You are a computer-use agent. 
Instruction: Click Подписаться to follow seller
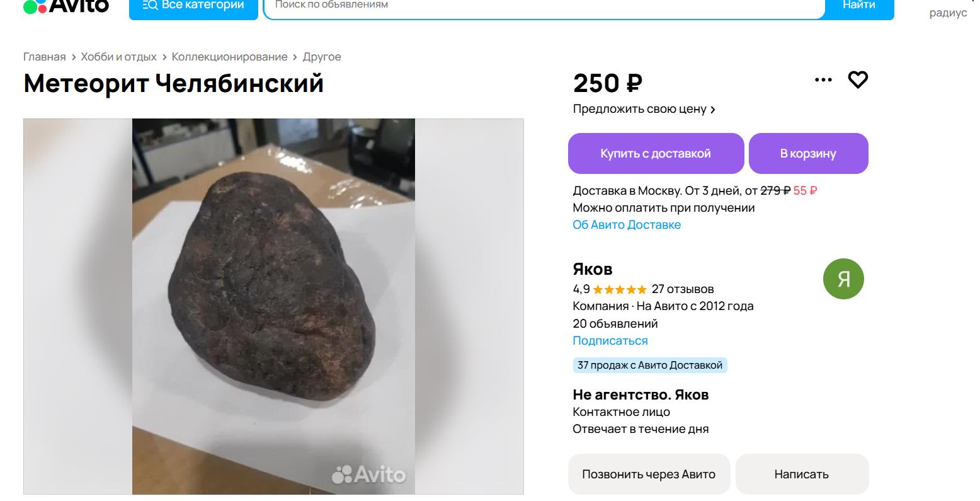[x=610, y=341]
